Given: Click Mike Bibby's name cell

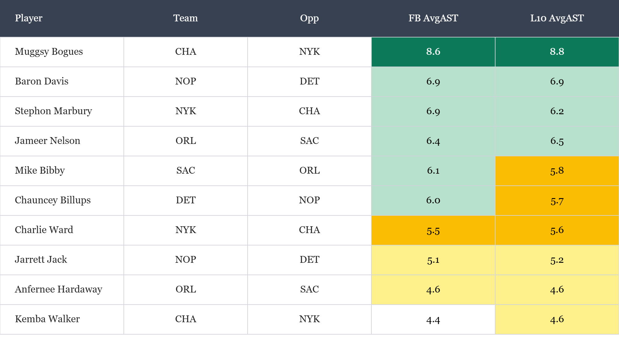Looking at the screenshot, I should [x=40, y=171].
